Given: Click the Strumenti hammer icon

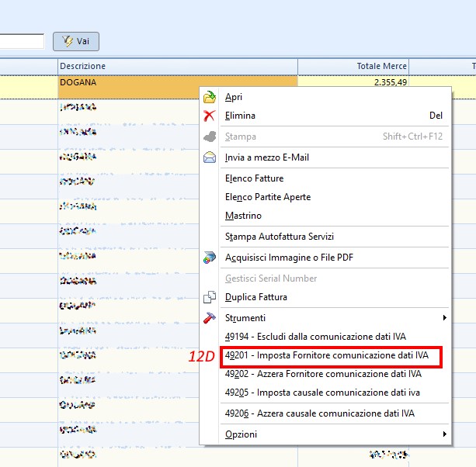Looking at the screenshot, I should click(x=210, y=318).
